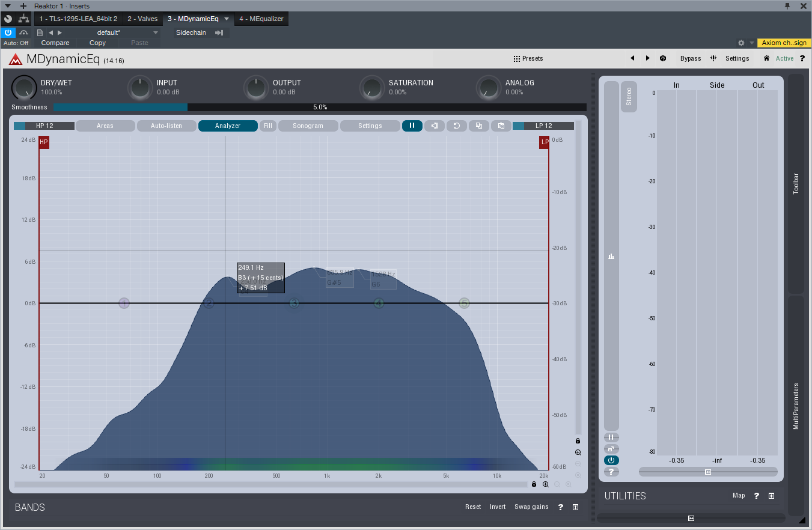Enable the Sidechain button
812x530 pixels.
pyautogui.click(x=191, y=32)
